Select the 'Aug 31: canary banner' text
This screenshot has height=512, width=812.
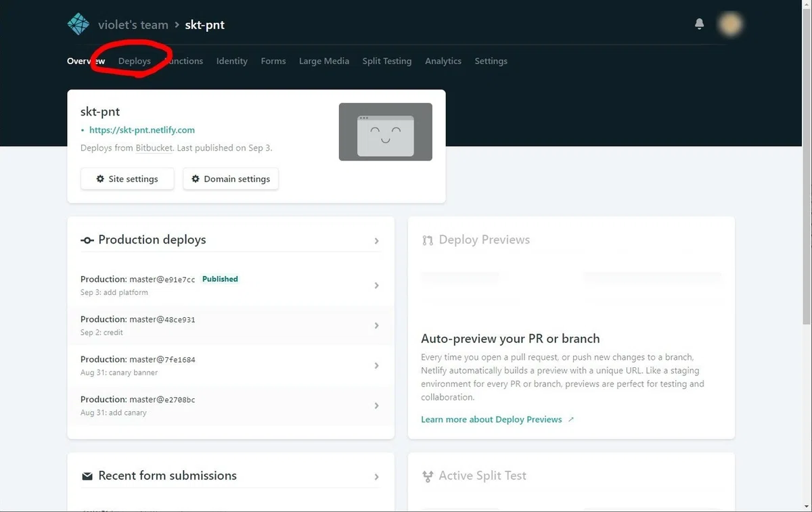click(x=119, y=373)
